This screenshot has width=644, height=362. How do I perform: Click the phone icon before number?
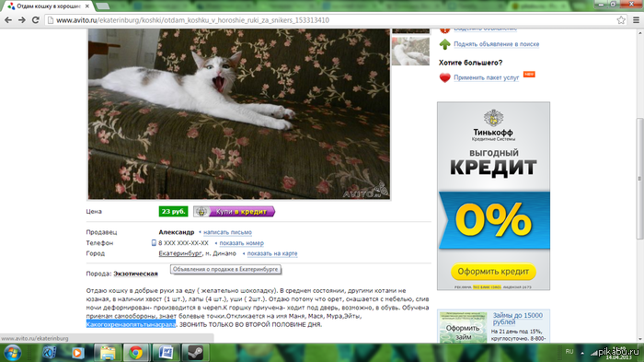point(154,242)
